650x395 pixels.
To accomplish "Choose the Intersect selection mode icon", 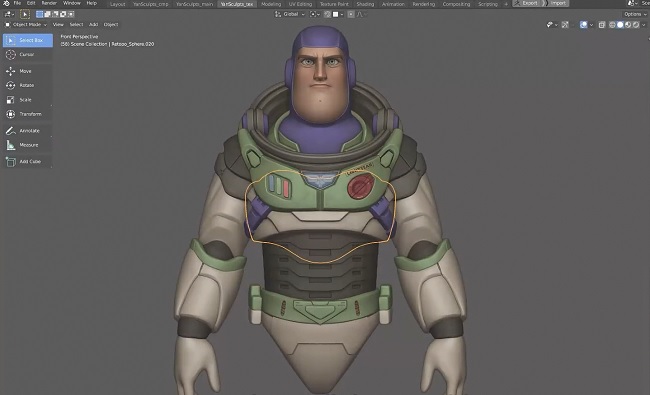I will tap(71, 14).
